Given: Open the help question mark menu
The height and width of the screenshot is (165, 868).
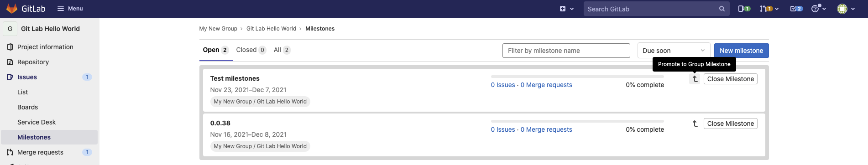Looking at the screenshot, I should point(819,9).
